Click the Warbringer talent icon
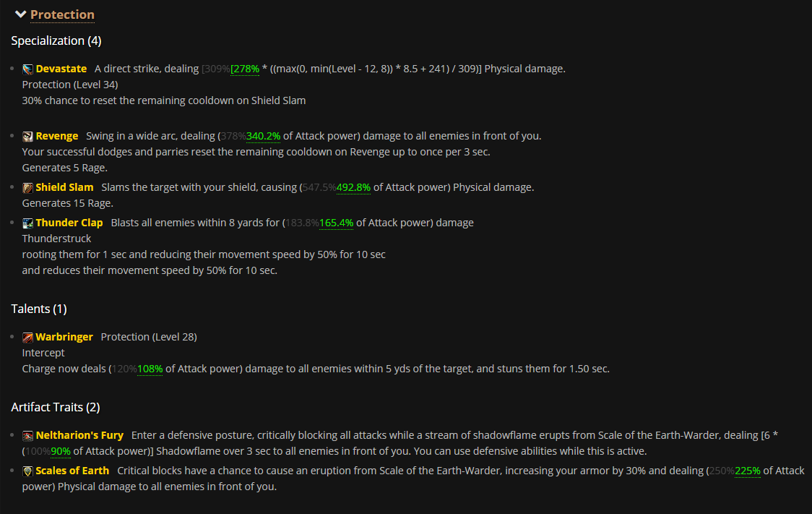 coord(27,338)
